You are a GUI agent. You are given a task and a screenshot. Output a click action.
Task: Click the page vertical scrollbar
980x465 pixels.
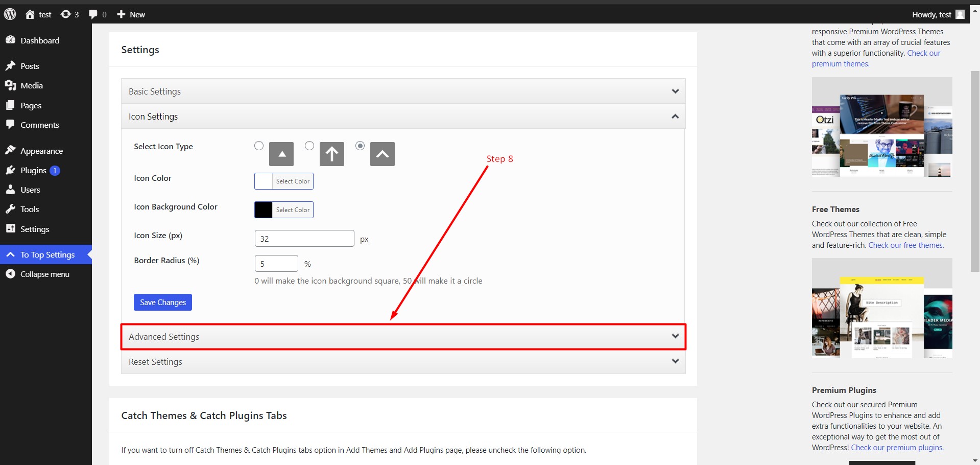pyautogui.click(x=975, y=171)
